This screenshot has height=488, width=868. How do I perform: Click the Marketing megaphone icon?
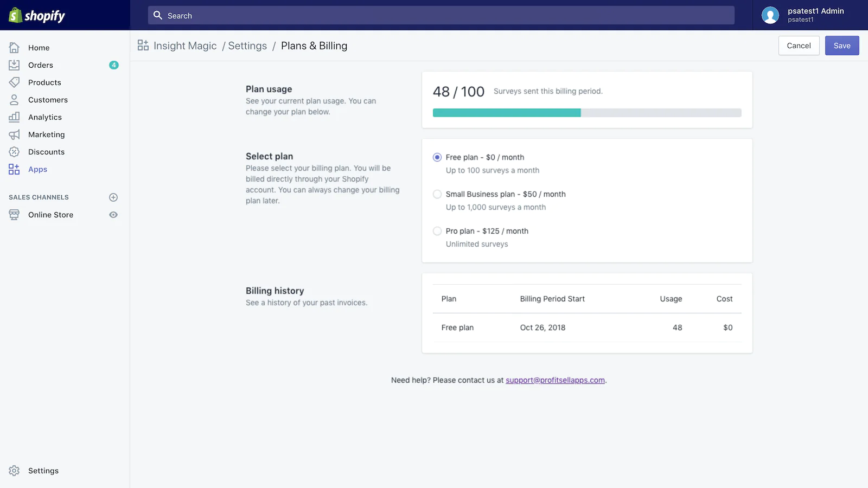coord(14,134)
